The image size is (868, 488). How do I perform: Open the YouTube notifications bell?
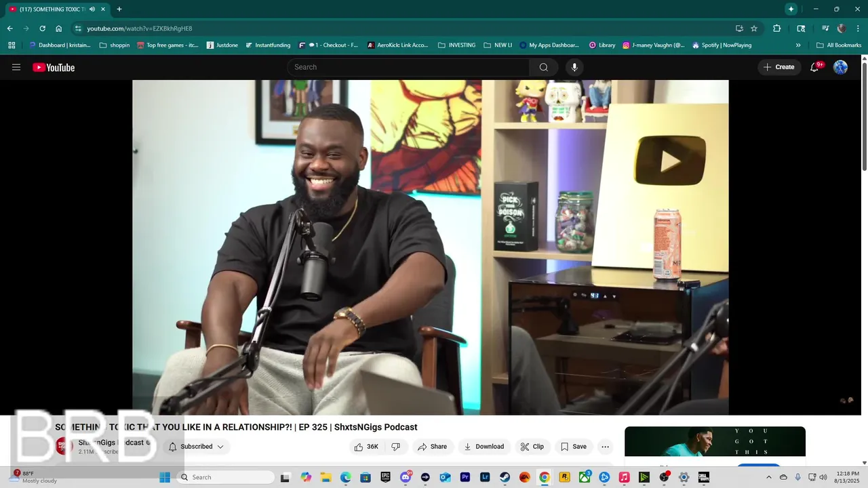815,67
